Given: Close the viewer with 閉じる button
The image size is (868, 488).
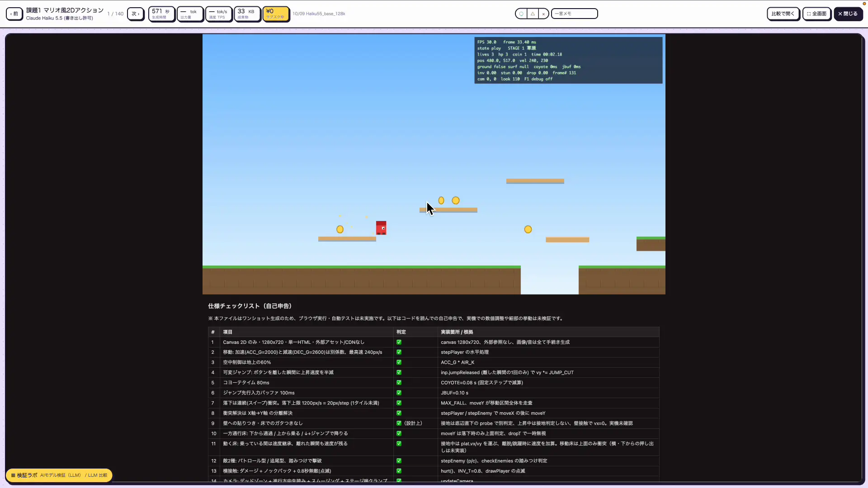Looking at the screenshot, I should click(848, 14).
